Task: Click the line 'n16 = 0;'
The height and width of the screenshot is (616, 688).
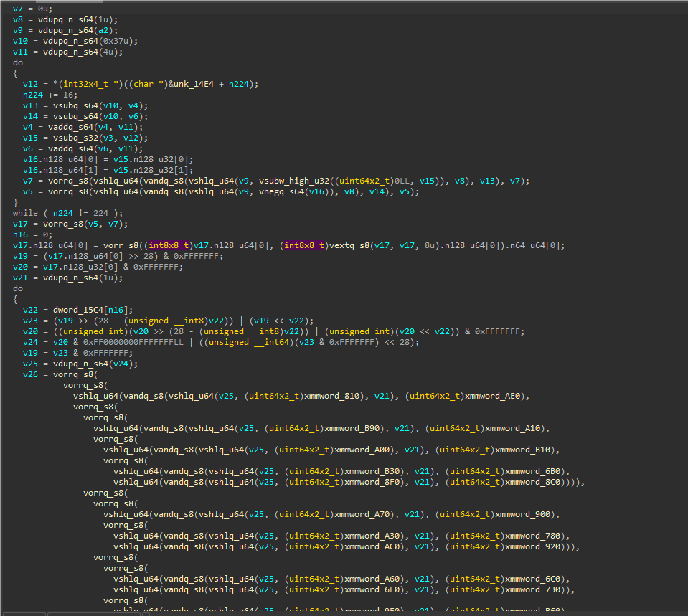Action: pyautogui.click(x=33, y=234)
